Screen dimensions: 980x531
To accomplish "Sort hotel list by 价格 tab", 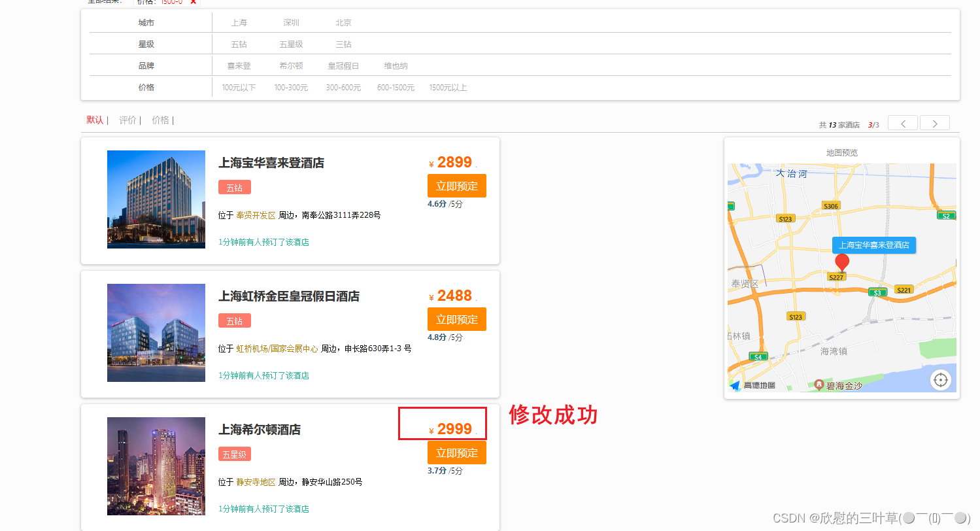I will click(x=161, y=120).
